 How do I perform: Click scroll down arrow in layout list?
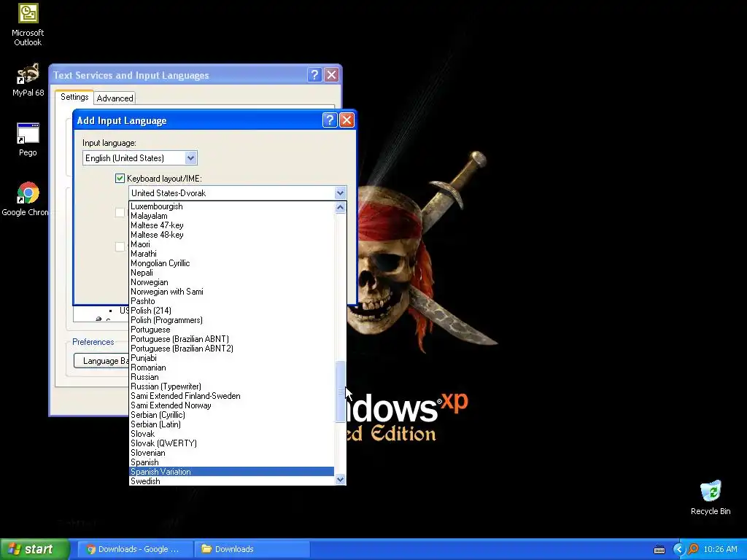pos(340,480)
